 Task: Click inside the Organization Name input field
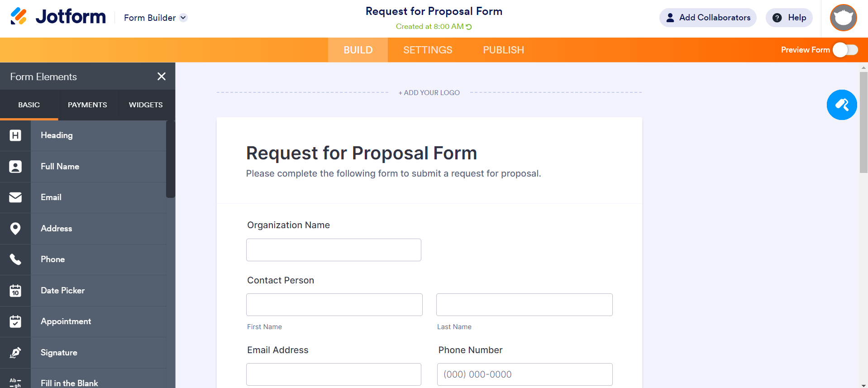pyautogui.click(x=334, y=250)
